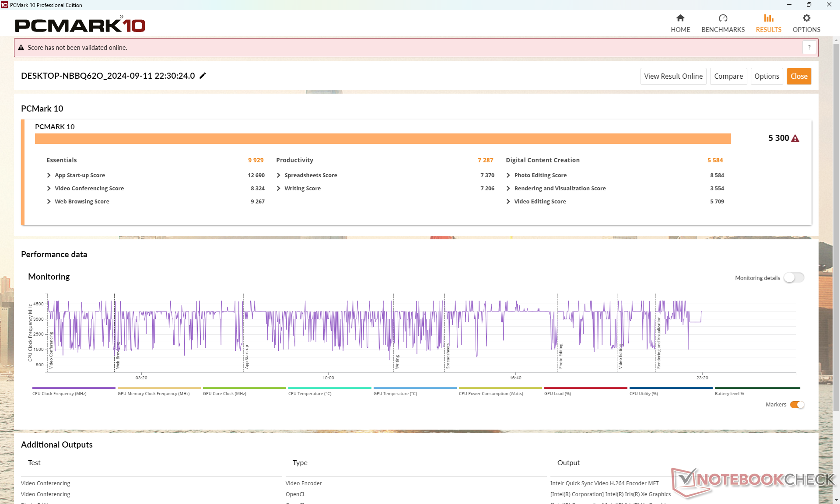The image size is (840, 504).
Task: Select the Results bar chart icon
Action: tap(768, 18)
